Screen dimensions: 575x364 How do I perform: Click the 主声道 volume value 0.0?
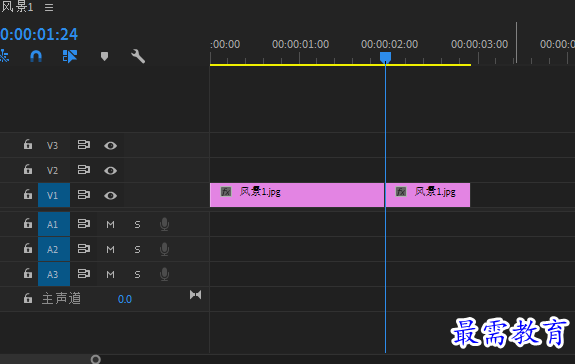pyautogui.click(x=125, y=299)
